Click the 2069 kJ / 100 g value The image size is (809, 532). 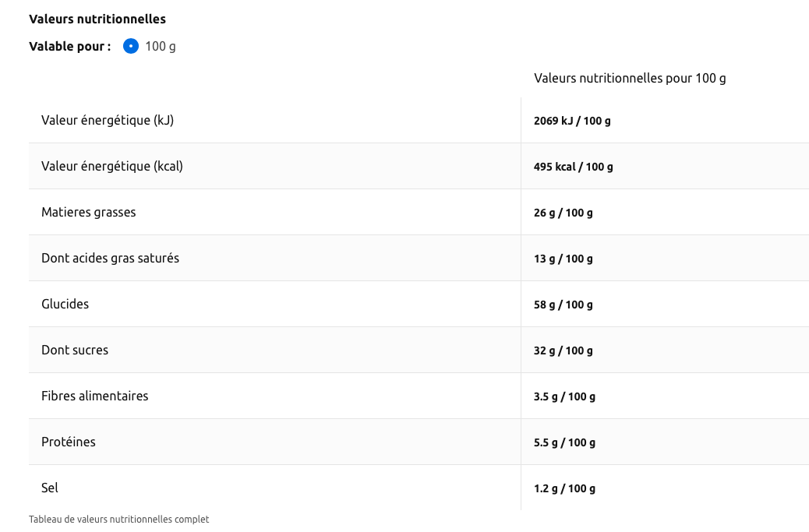(572, 121)
